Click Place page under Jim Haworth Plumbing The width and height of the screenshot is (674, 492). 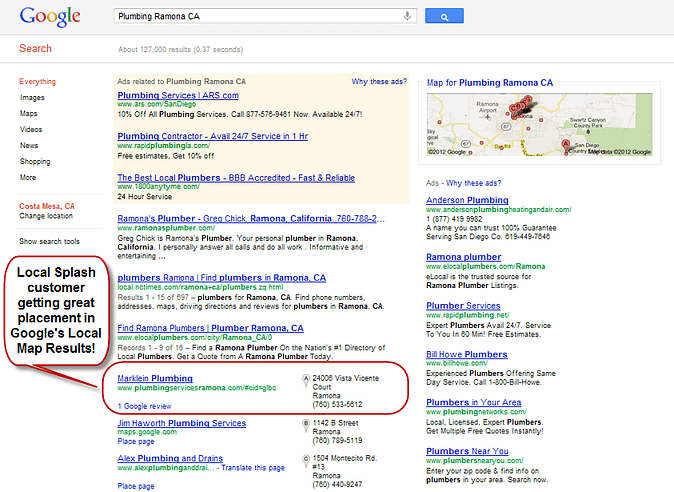136,441
